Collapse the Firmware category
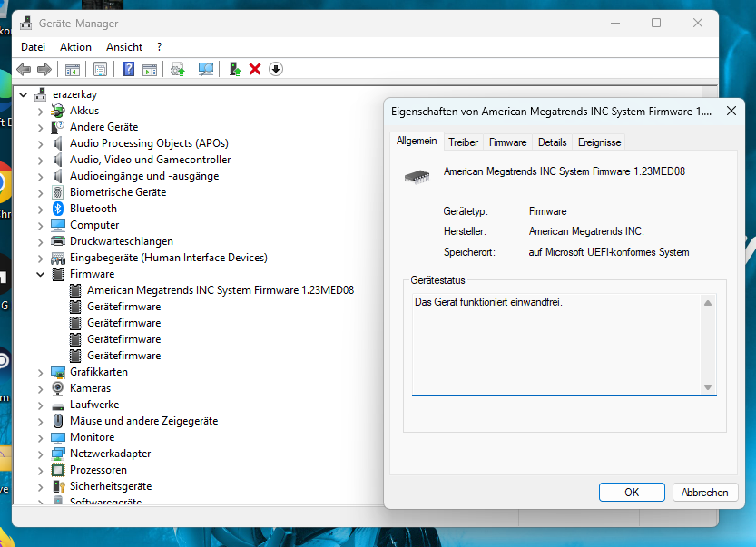The height and width of the screenshot is (547, 756). click(x=39, y=273)
